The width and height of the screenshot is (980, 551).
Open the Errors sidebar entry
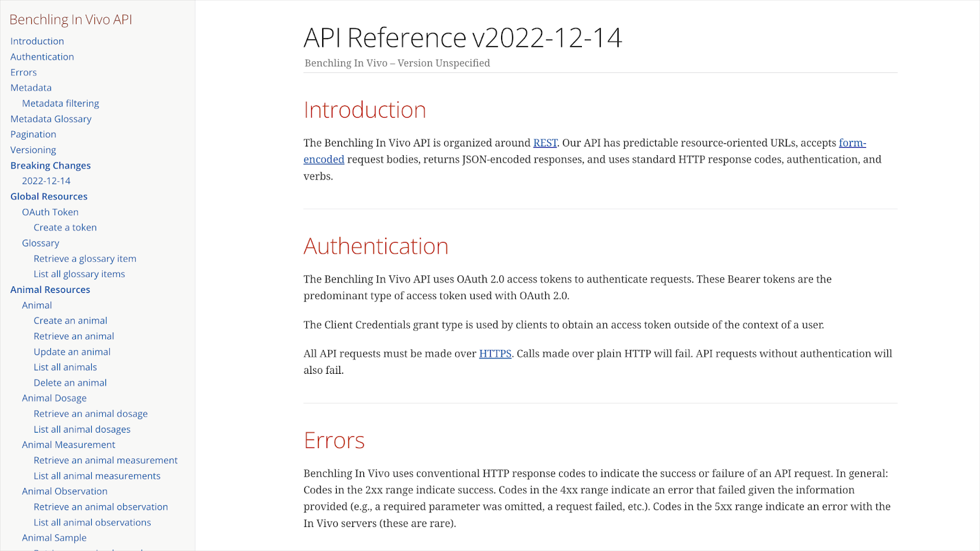pyautogui.click(x=23, y=72)
